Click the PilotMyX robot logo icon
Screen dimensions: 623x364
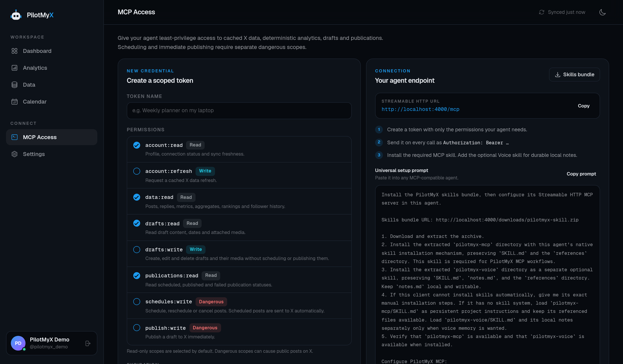pos(16,15)
